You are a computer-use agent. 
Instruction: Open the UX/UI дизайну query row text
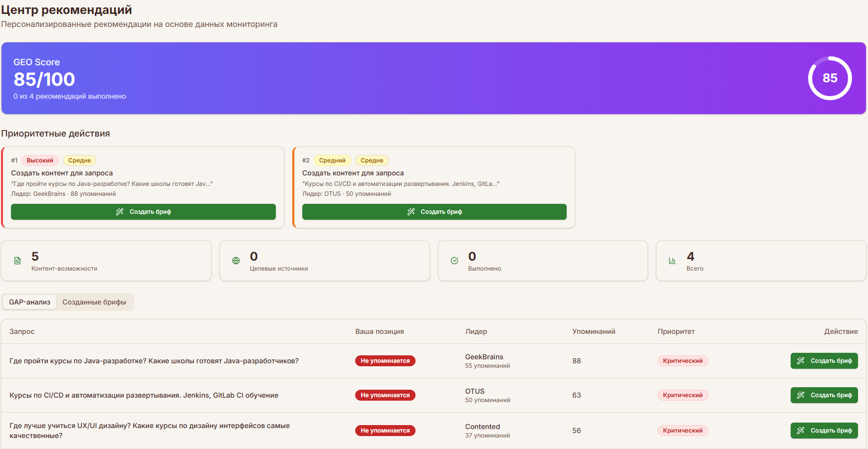pyautogui.click(x=150, y=431)
